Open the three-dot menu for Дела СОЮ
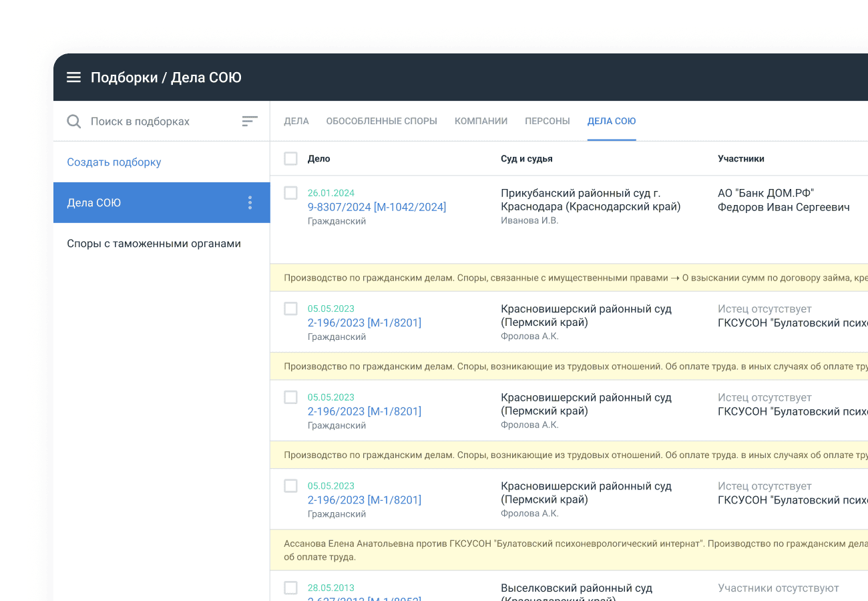This screenshot has height=601, width=868. click(x=250, y=203)
